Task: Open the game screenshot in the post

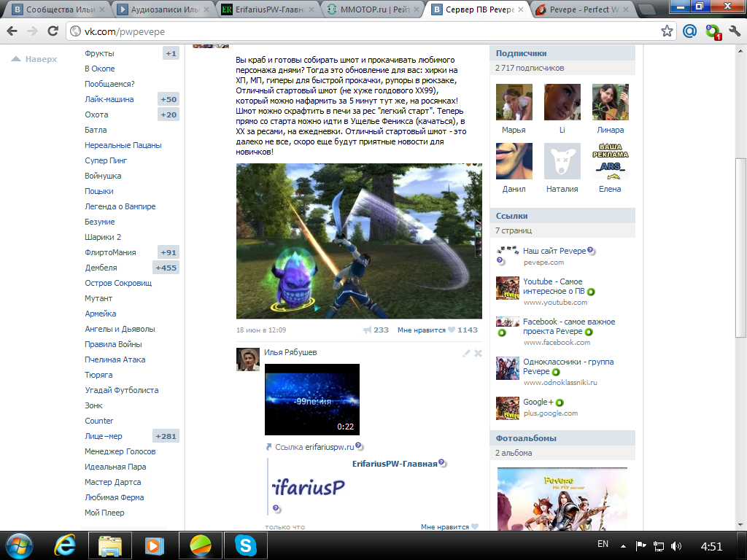Action: point(359,241)
